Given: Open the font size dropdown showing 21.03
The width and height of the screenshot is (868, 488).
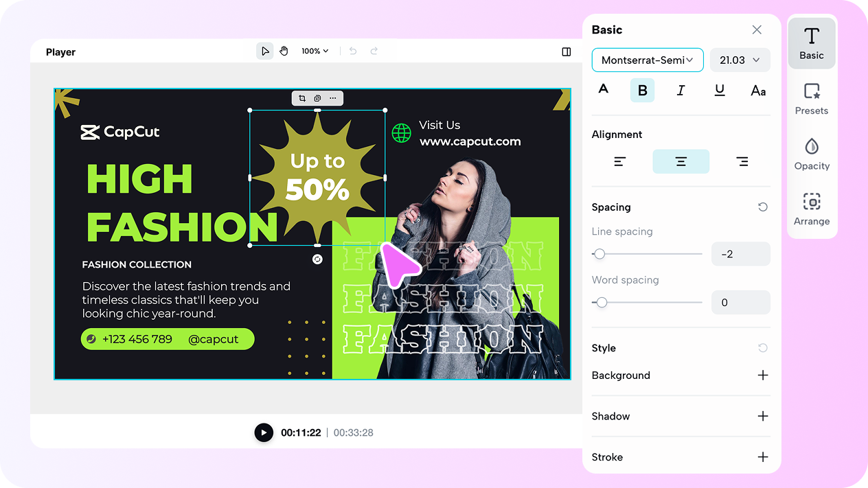Looking at the screenshot, I should [740, 60].
